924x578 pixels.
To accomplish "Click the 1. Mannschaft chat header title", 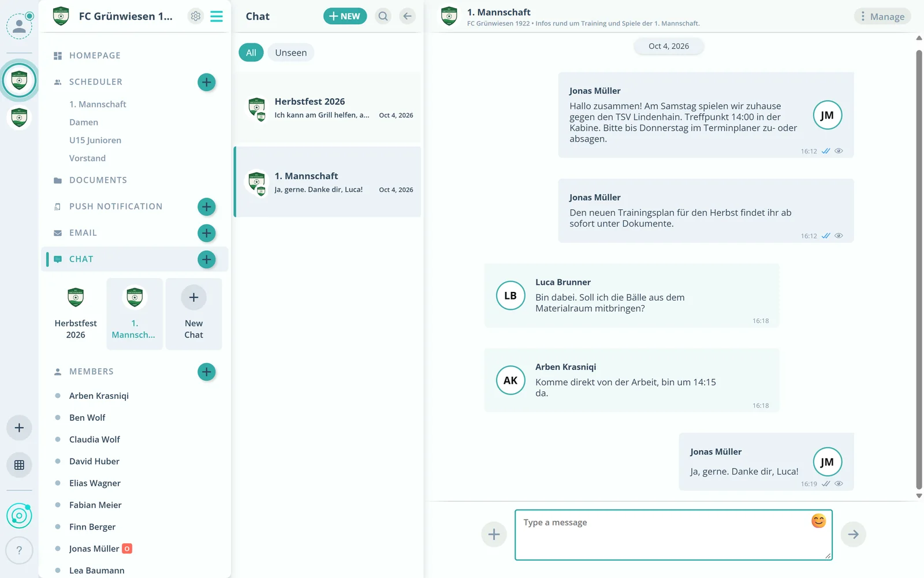I will click(499, 12).
